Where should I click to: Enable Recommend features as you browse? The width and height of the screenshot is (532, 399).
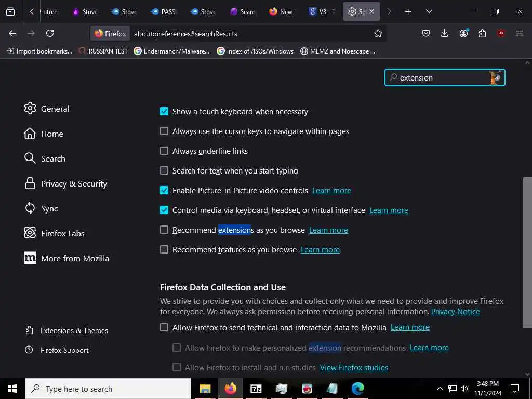(x=164, y=249)
